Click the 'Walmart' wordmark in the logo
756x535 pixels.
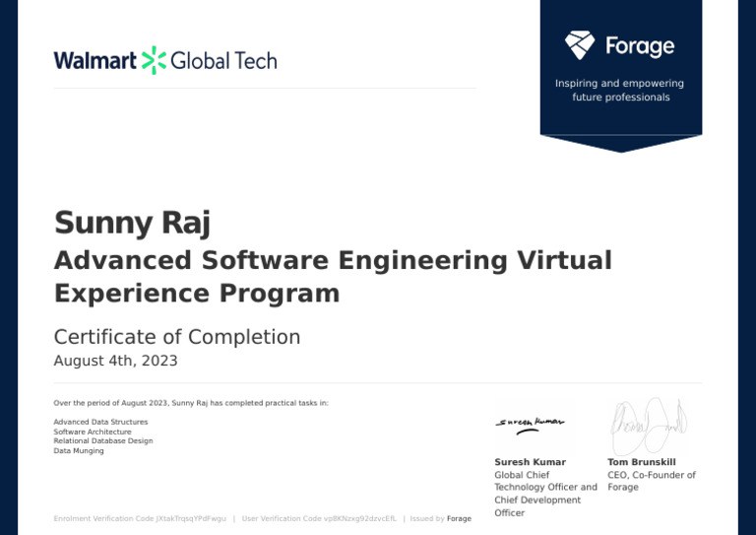pyautogui.click(x=94, y=61)
